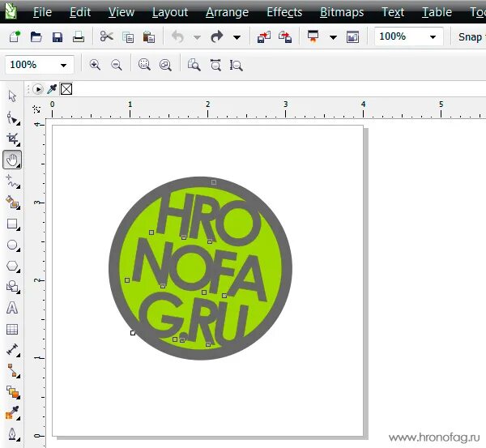The width and height of the screenshot is (486, 448).
Task: Click the Zoom In magnifier icon
Action: click(95, 65)
